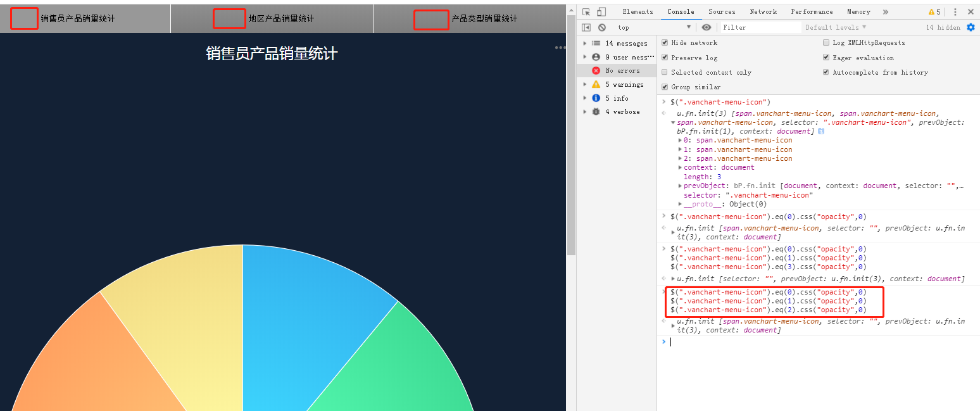Expand the 5 warnings group arrow
This screenshot has width=980, height=411.
(585, 84)
